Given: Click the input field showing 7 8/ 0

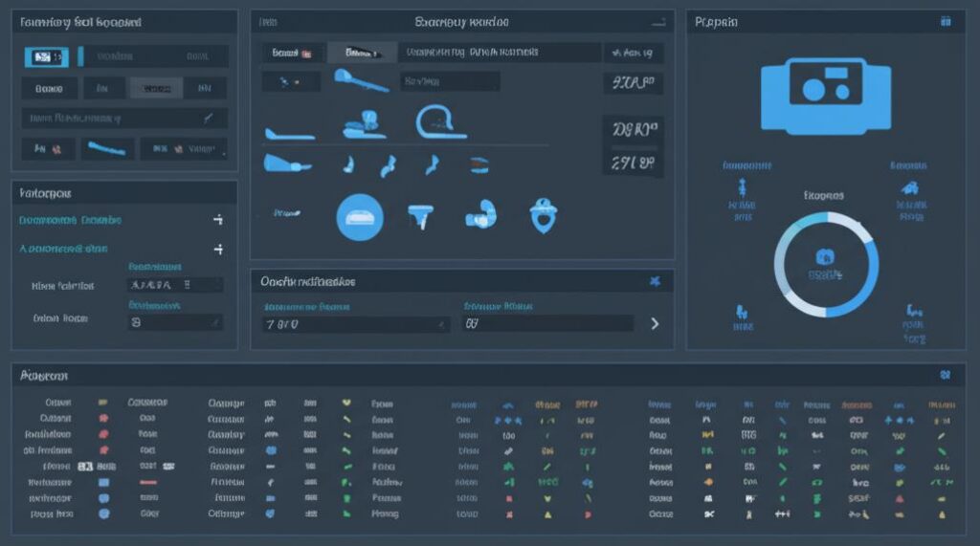Looking at the screenshot, I should click(356, 324).
